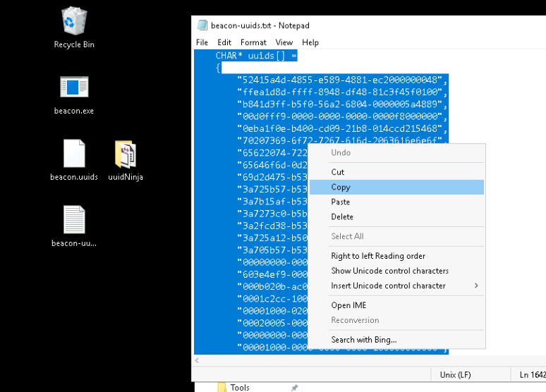Choose Delete from the context menu
The image size is (546, 392).
[x=396, y=217]
